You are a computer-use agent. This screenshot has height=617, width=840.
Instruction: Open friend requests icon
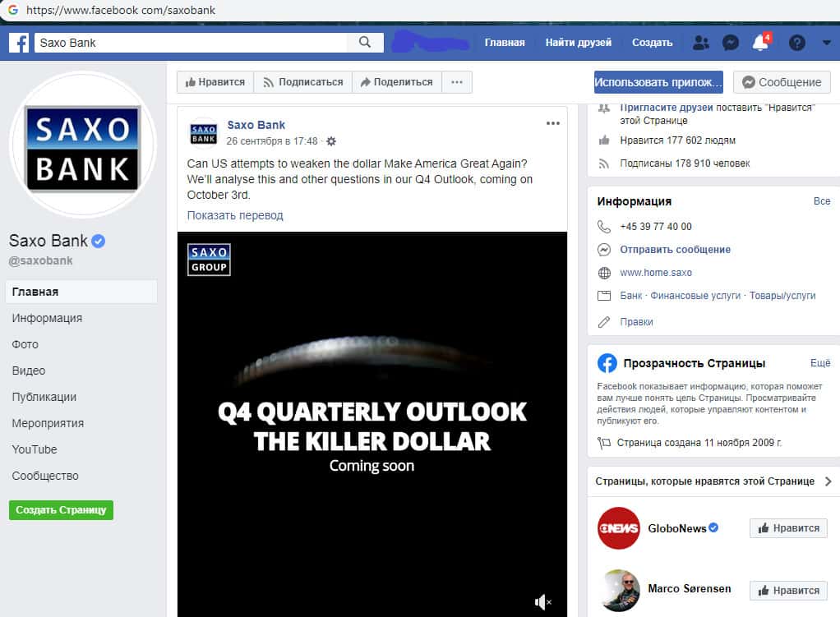[700, 43]
